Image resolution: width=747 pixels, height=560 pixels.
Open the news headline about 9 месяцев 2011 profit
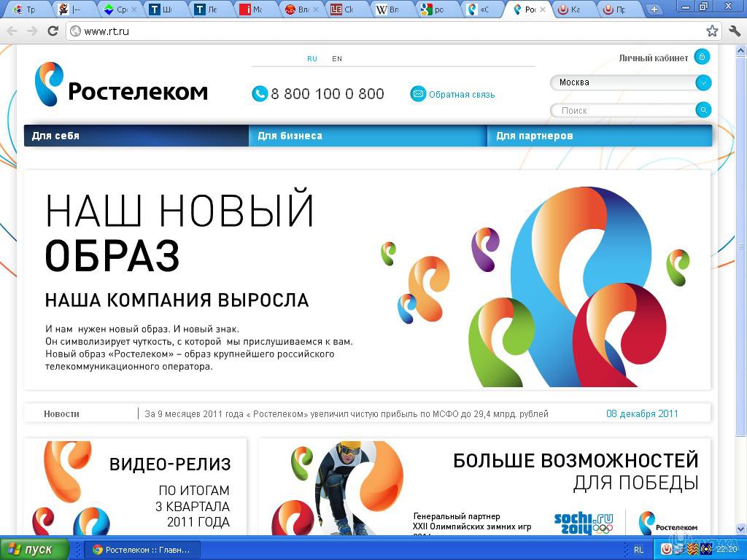(x=347, y=414)
